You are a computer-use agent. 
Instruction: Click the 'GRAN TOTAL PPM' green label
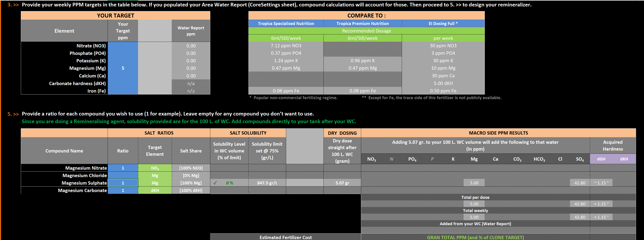(475, 237)
